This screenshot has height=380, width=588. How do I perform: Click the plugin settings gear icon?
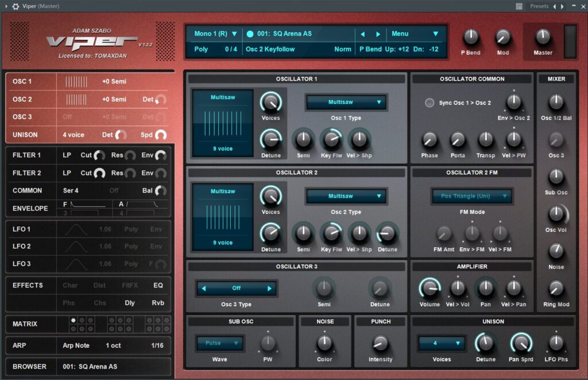(16, 6)
